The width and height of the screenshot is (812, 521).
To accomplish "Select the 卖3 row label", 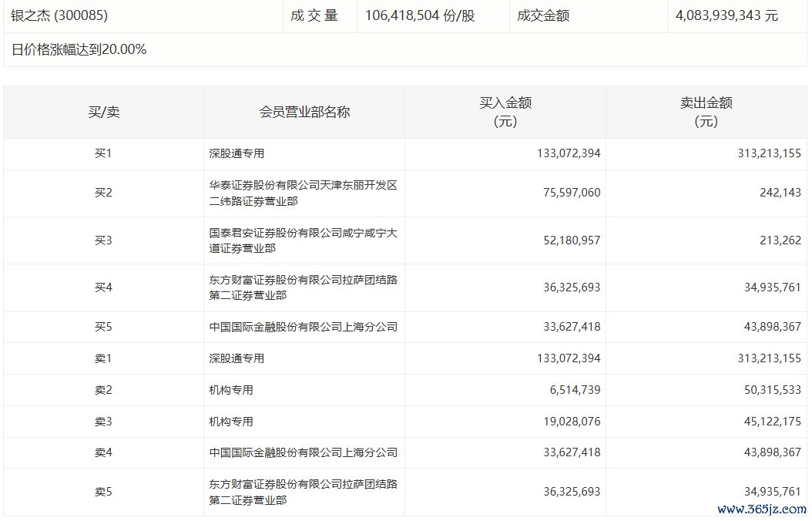I will click(x=103, y=422).
